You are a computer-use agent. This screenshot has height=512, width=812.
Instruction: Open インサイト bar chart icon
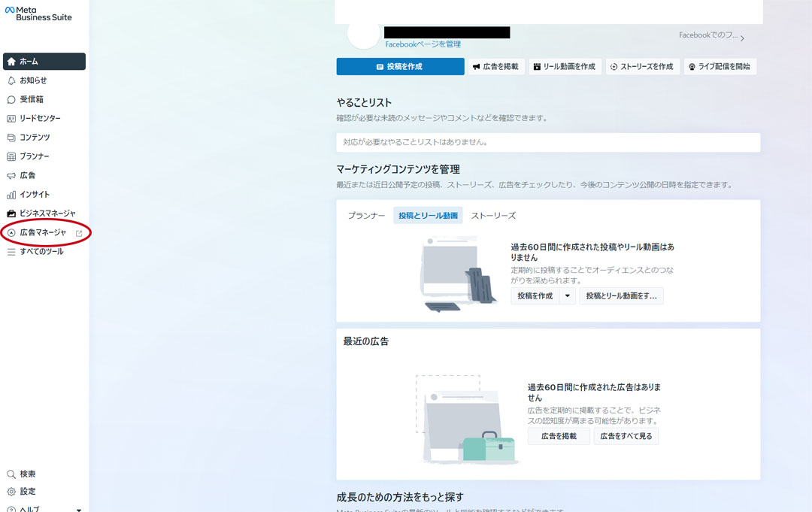pyautogui.click(x=11, y=195)
